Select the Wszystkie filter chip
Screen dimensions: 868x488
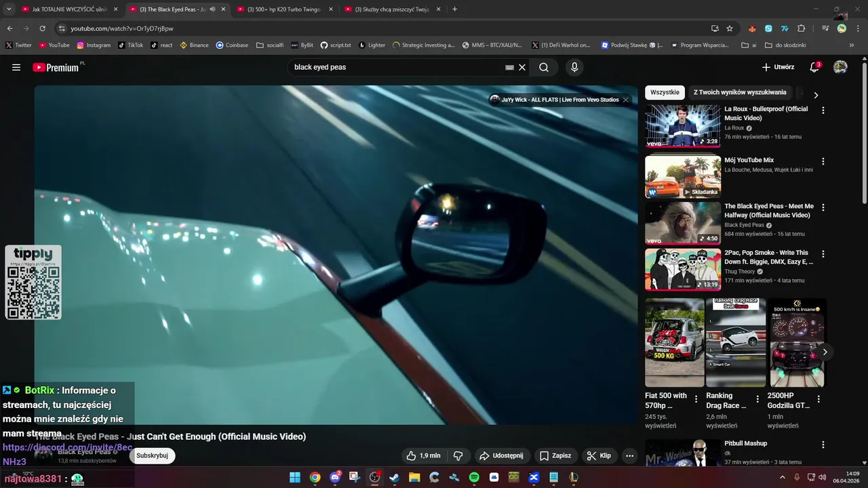click(665, 92)
